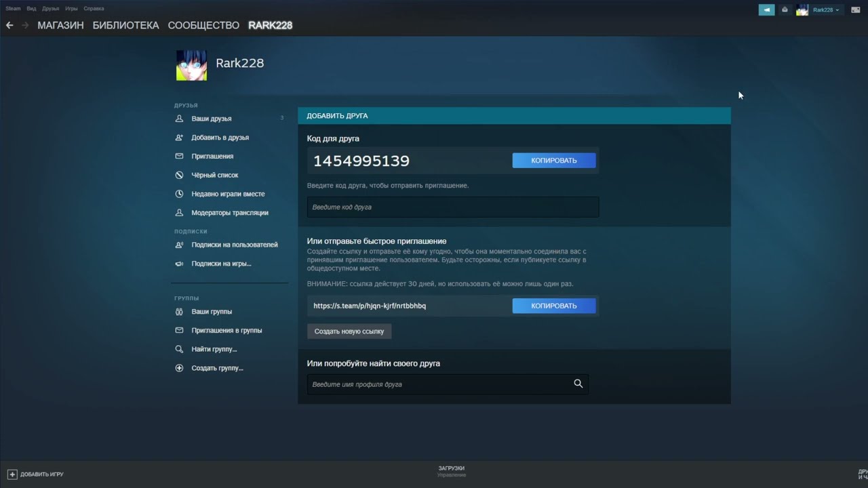This screenshot has height=488, width=868.
Task: Open the Друзья menu
Action: pyautogui.click(x=50, y=9)
